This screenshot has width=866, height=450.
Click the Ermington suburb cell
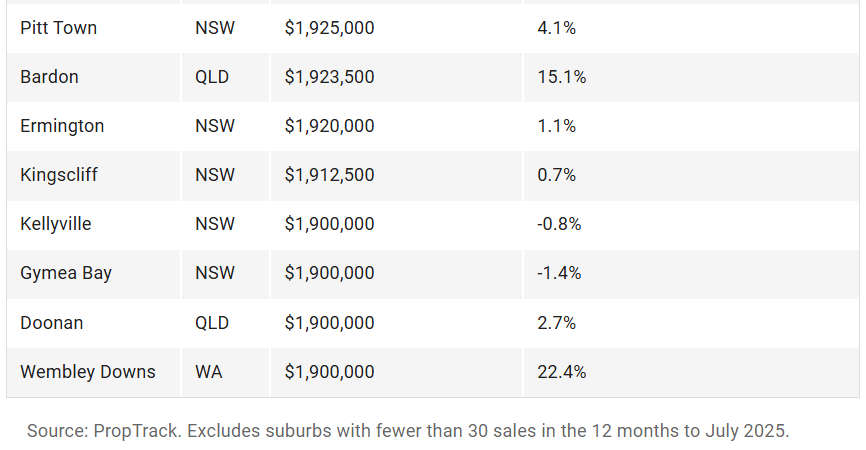(x=62, y=126)
